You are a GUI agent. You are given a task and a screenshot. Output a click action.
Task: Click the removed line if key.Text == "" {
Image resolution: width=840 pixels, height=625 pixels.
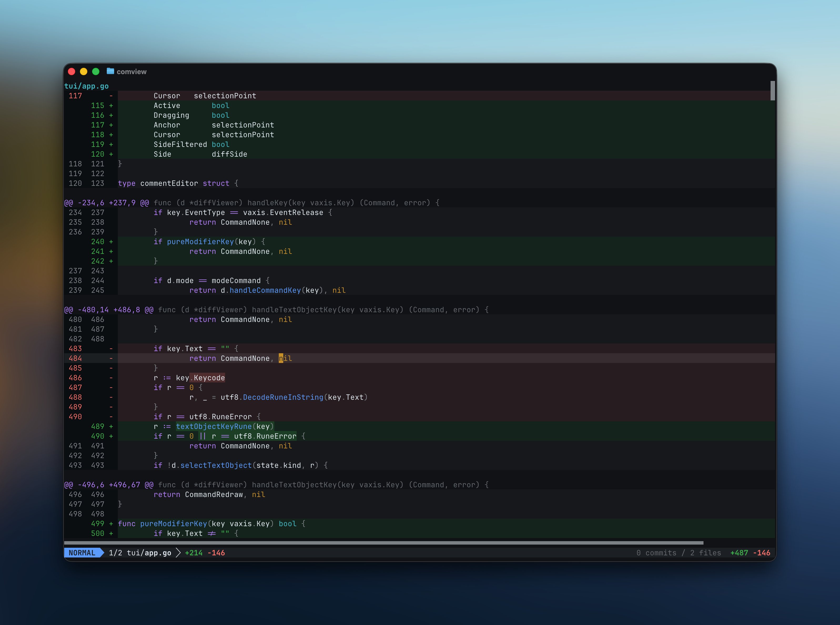[x=419, y=349]
